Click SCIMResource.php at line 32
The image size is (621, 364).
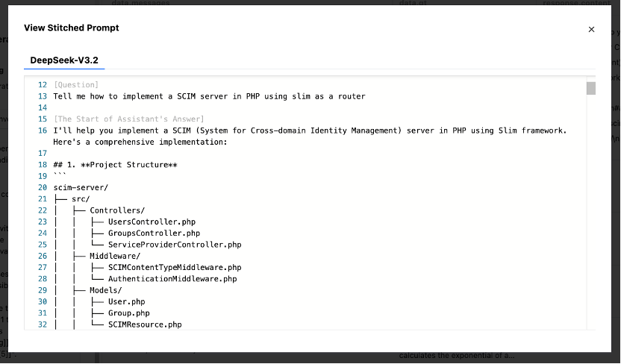point(144,324)
